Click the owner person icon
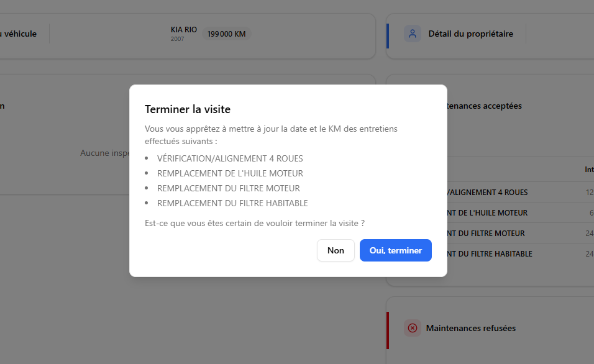Screen dimensions: 594x364 point(412,34)
